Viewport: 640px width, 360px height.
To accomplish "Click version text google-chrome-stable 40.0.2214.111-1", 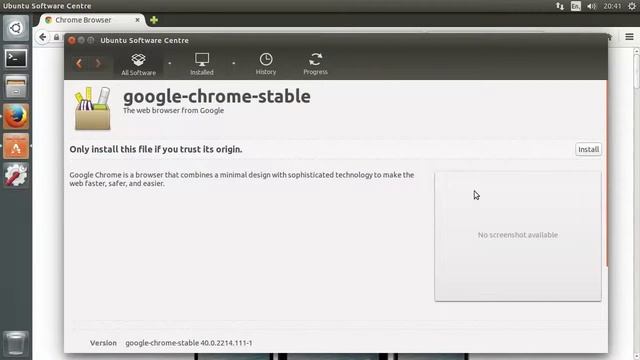I will pos(189,343).
